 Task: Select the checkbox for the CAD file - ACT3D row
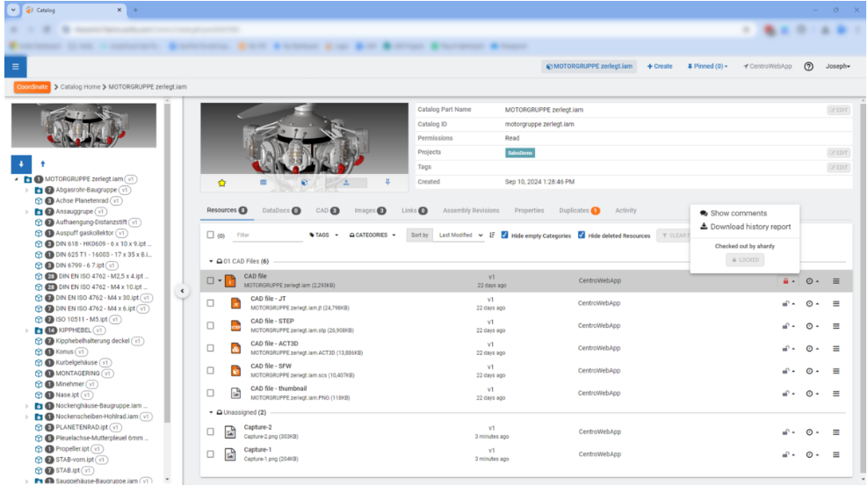point(210,348)
